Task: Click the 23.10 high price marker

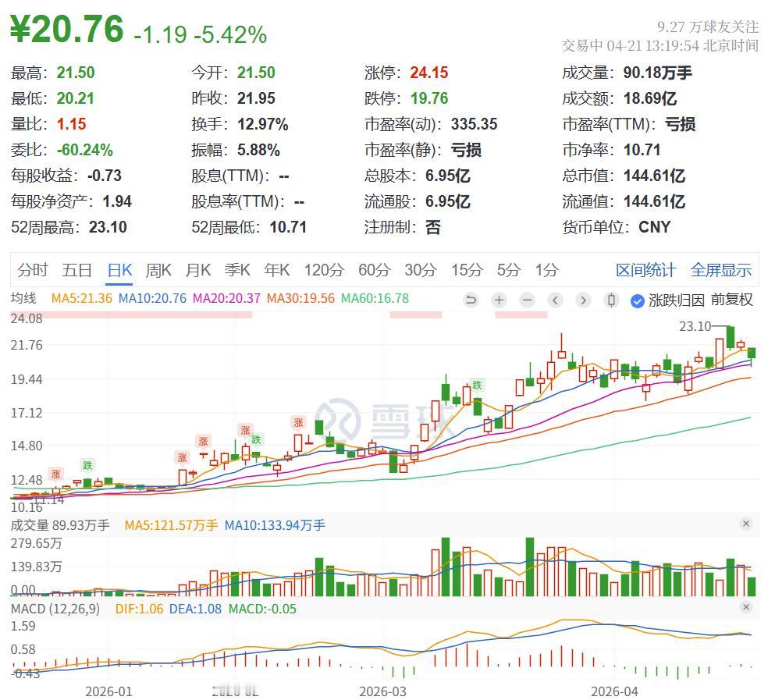Action: (x=695, y=326)
